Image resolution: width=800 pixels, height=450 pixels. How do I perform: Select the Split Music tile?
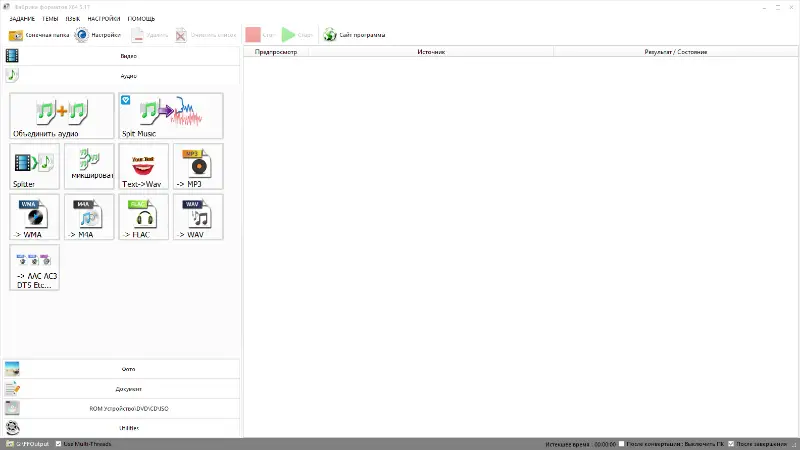(x=171, y=116)
